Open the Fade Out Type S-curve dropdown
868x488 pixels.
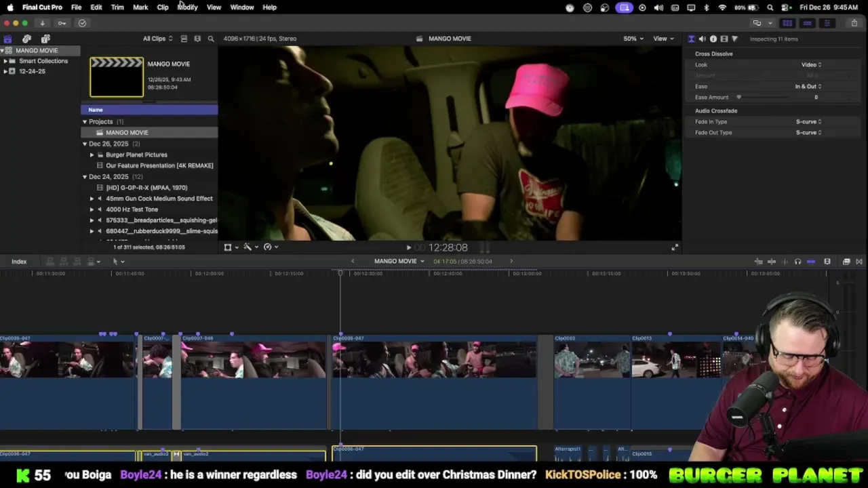click(x=808, y=132)
